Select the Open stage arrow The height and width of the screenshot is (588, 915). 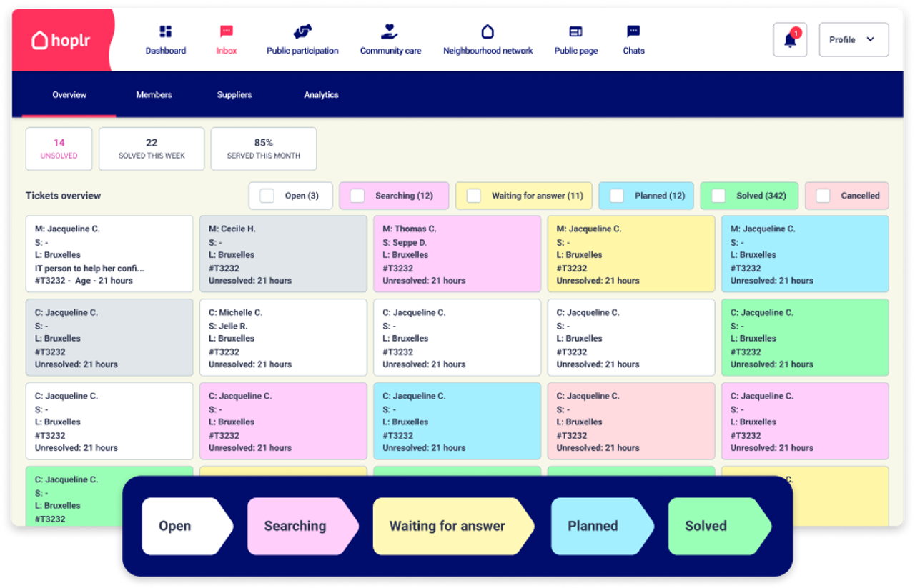pyautogui.click(x=187, y=527)
